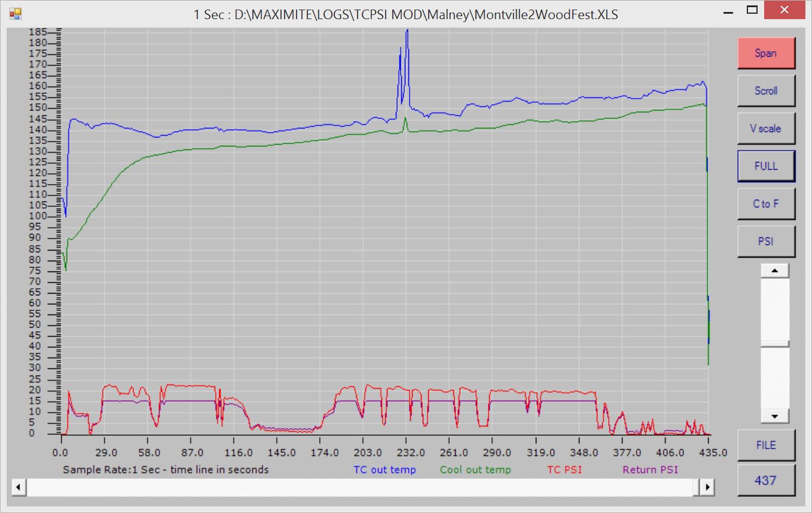Screen dimensions: 812x513
Task: Click the vertical slider thumb
Action: pos(775,344)
